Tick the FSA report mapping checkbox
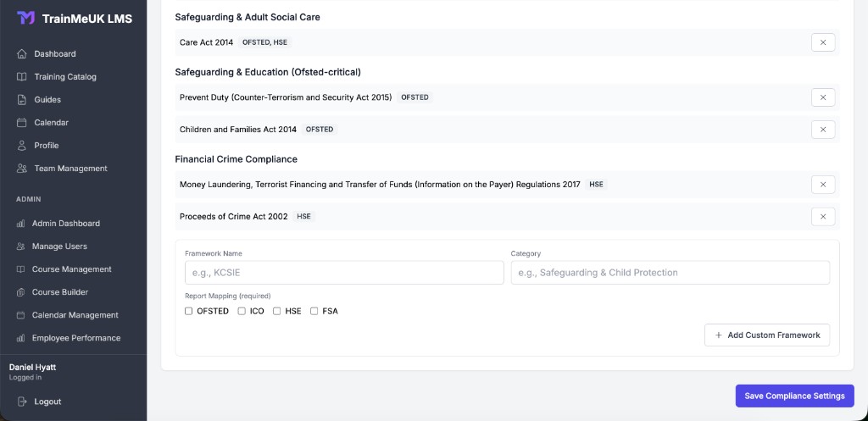 click(x=314, y=311)
